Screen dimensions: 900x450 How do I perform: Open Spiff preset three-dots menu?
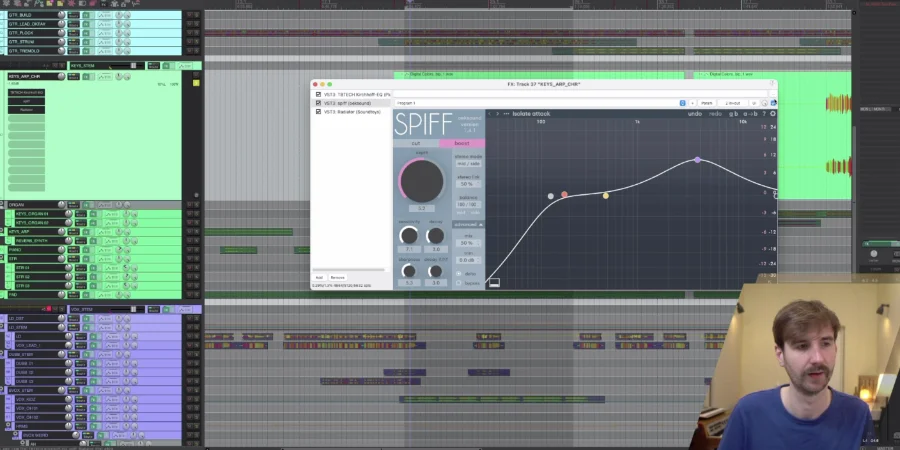click(506, 114)
